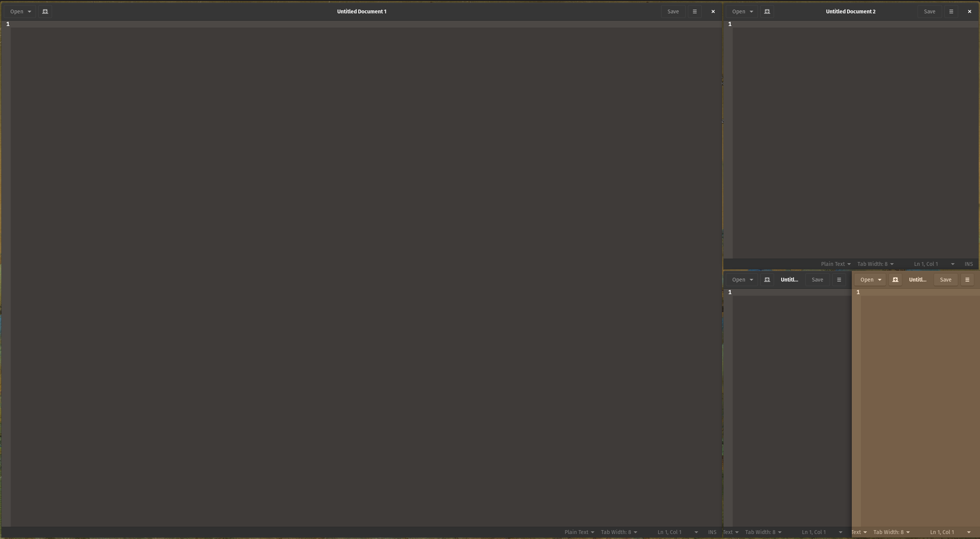Toggle INS overwrite mode in Untitled Document 2 status bar

coord(969,264)
